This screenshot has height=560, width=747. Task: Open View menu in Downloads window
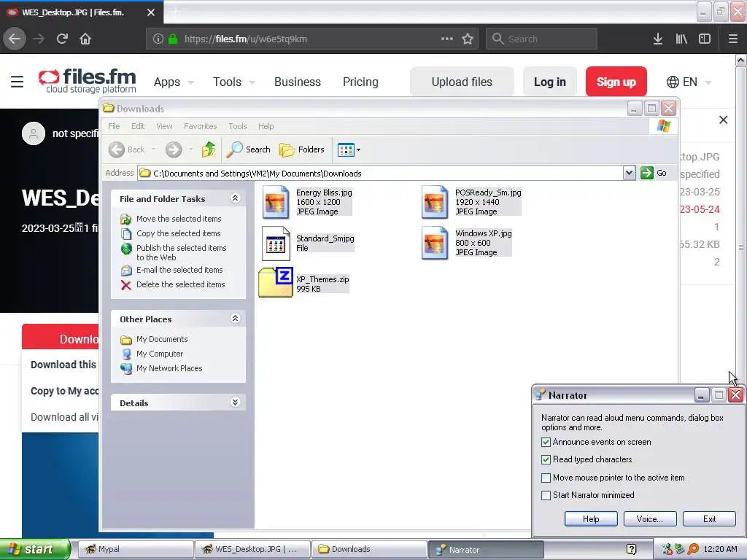coord(164,126)
